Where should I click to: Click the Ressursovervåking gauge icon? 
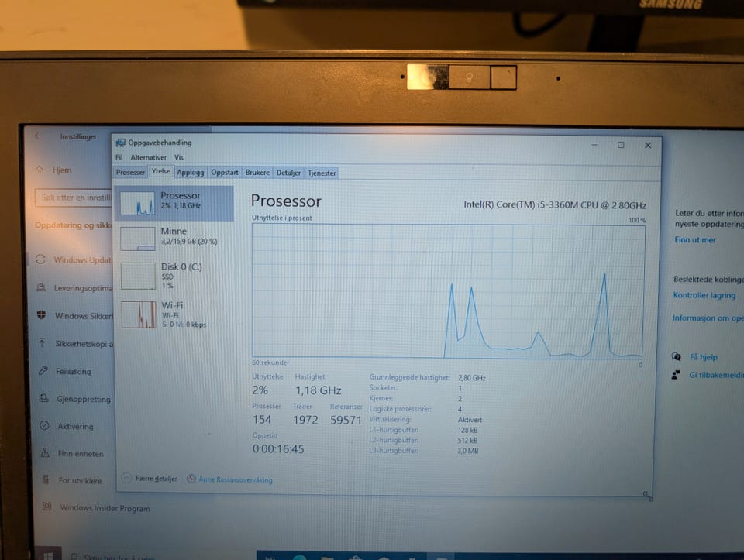point(191,479)
